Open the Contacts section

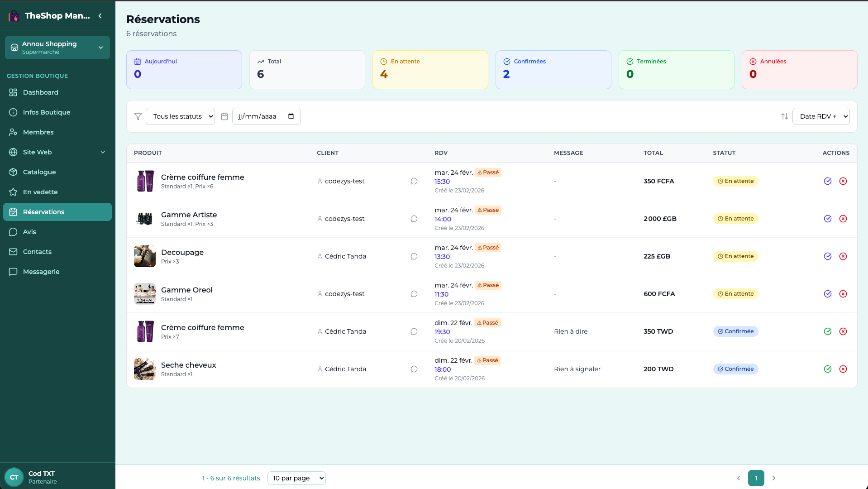(x=37, y=252)
